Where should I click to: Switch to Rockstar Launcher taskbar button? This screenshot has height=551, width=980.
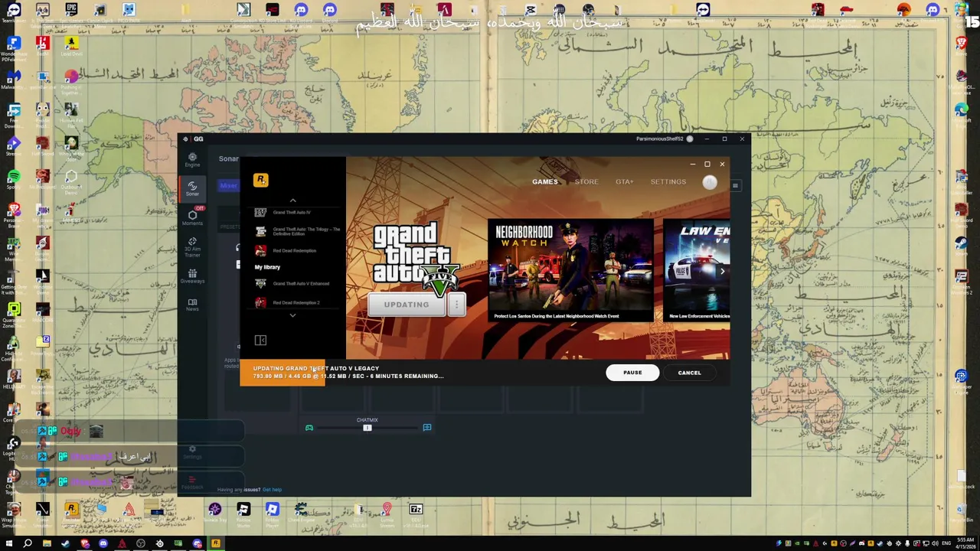(216, 543)
